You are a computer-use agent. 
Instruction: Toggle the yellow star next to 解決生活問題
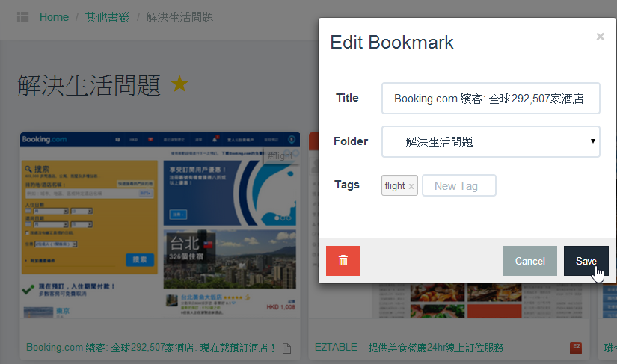[x=179, y=84]
